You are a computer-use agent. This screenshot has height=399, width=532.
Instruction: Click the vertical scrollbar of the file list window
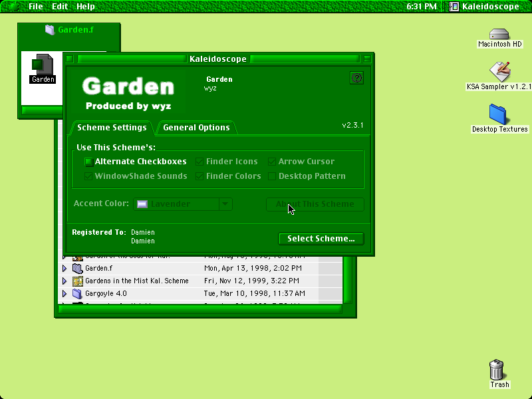pos(348,280)
